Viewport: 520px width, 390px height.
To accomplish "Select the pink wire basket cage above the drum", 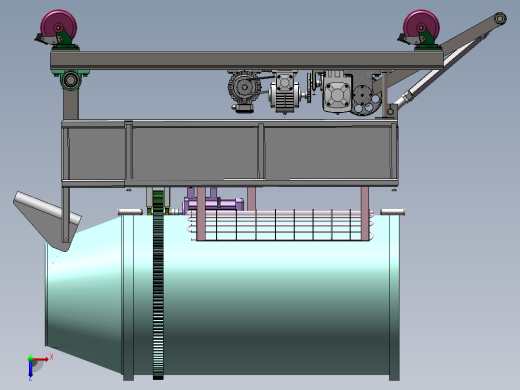I will pos(280,225).
